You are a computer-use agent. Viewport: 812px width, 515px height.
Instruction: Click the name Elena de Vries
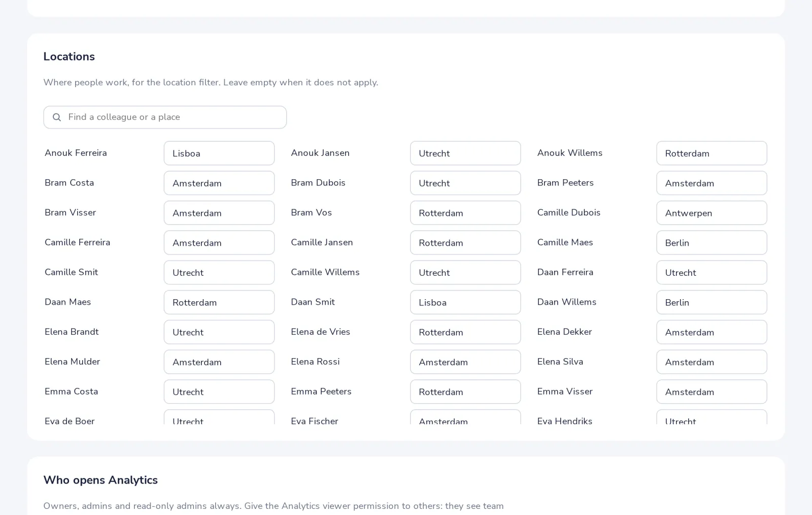[x=320, y=332]
